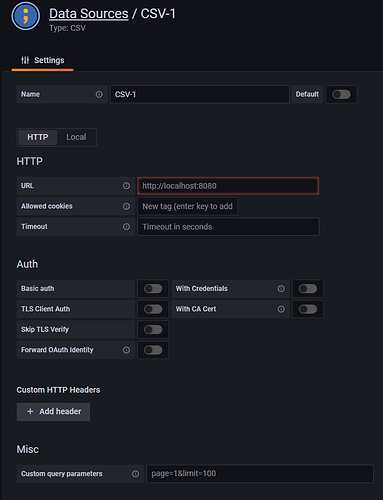Screen dimensions: 383x500
Task: Click the 'Basic auth' label
Action: pyautogui.click(x=38, y=289)
